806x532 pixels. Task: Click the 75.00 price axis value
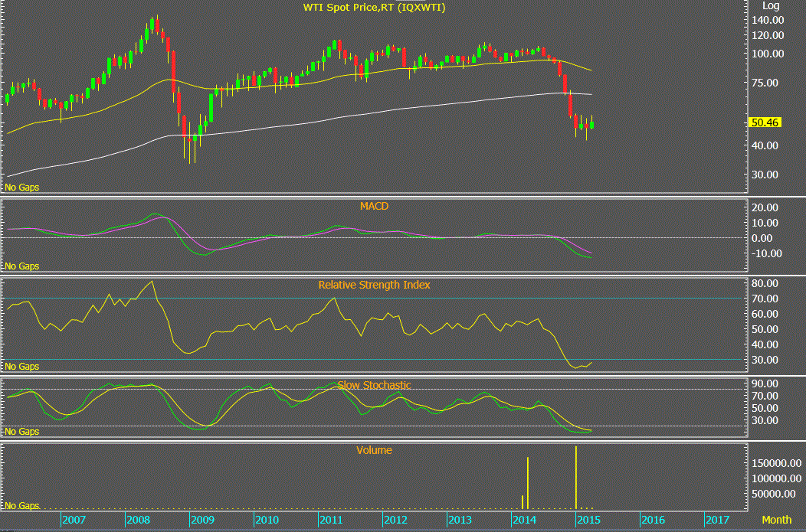pos(765,83)
